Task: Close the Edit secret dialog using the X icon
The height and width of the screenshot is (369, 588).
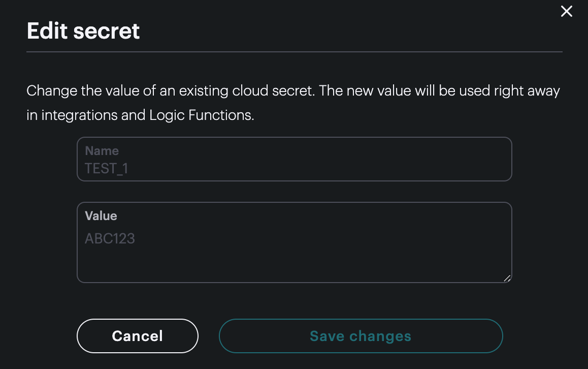Action: click(566, 11)
